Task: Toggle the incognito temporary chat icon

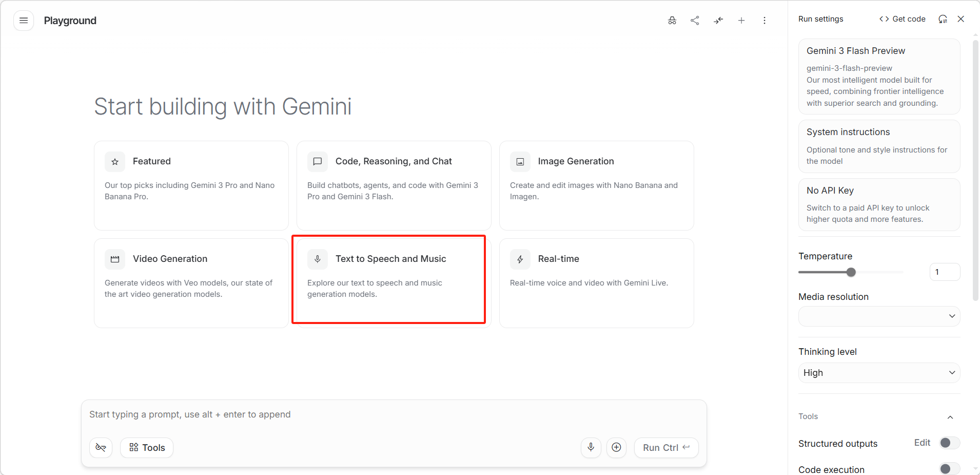Action: click(x=672, y=21)
